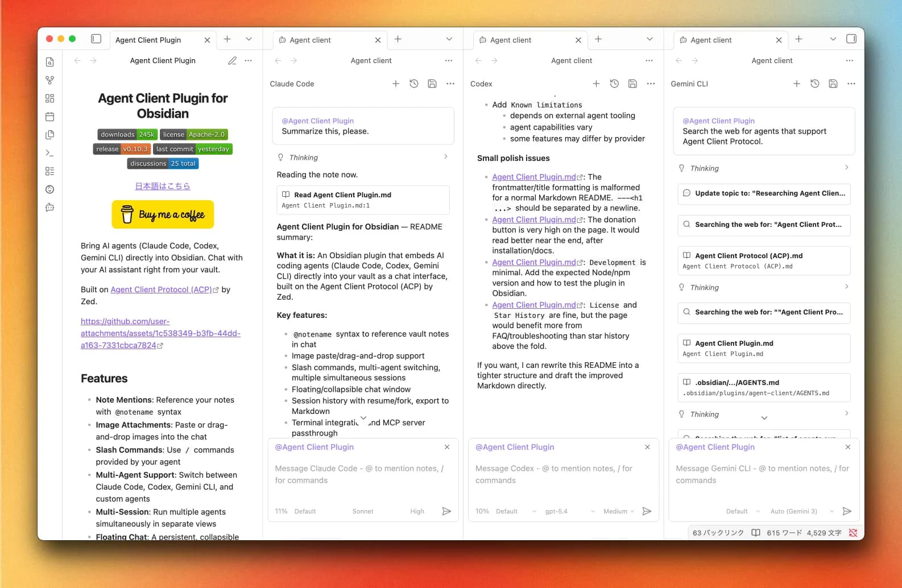
Task: Open the gpt-5.4 model dropdown in Codex
Action: coord(570,511)
